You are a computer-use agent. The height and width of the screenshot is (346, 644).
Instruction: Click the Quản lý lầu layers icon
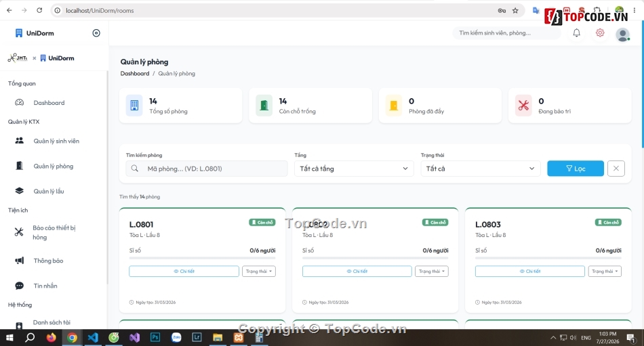19,191
